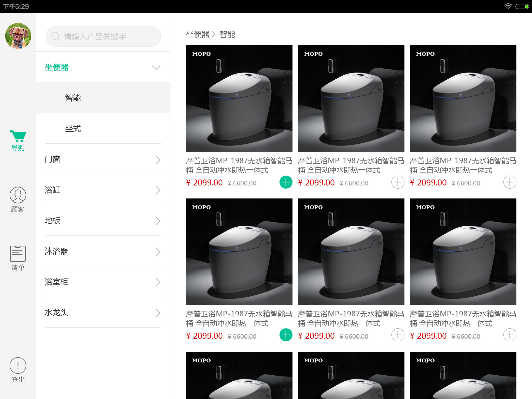This screenshot has height=399, width=532.
Task: Open the 浴缸 category label
Action: tap(52, 190)
